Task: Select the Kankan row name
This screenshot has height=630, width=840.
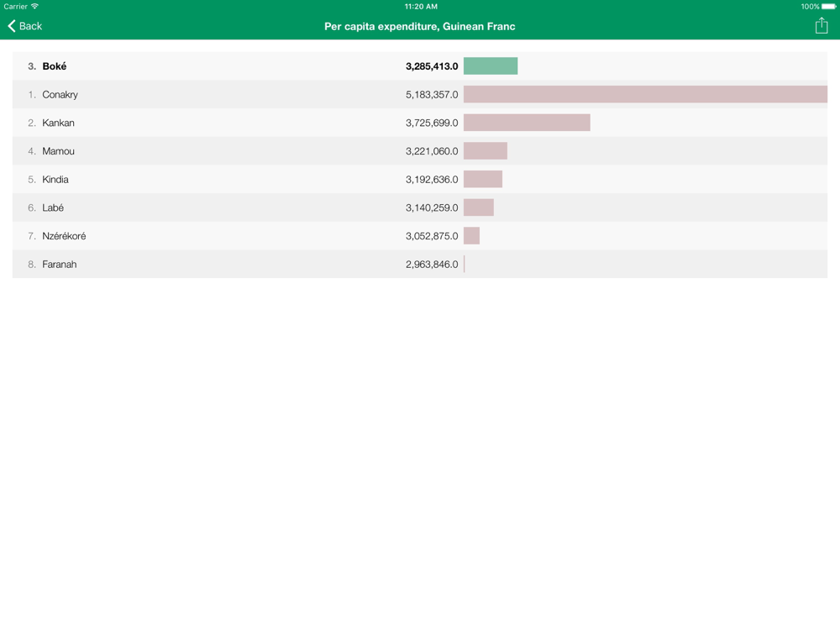Action: [59, 123]
